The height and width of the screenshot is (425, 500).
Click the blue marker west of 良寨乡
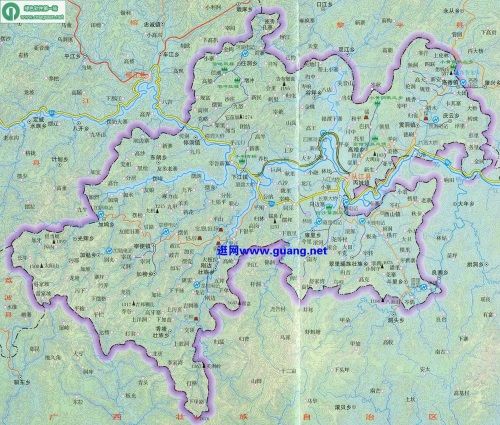point(424,287)
